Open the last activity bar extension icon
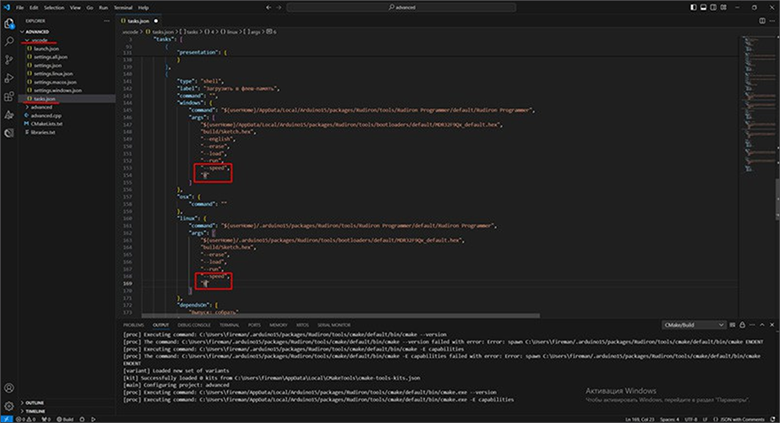This screenshot has height=423, width=780. click(9, 133)
